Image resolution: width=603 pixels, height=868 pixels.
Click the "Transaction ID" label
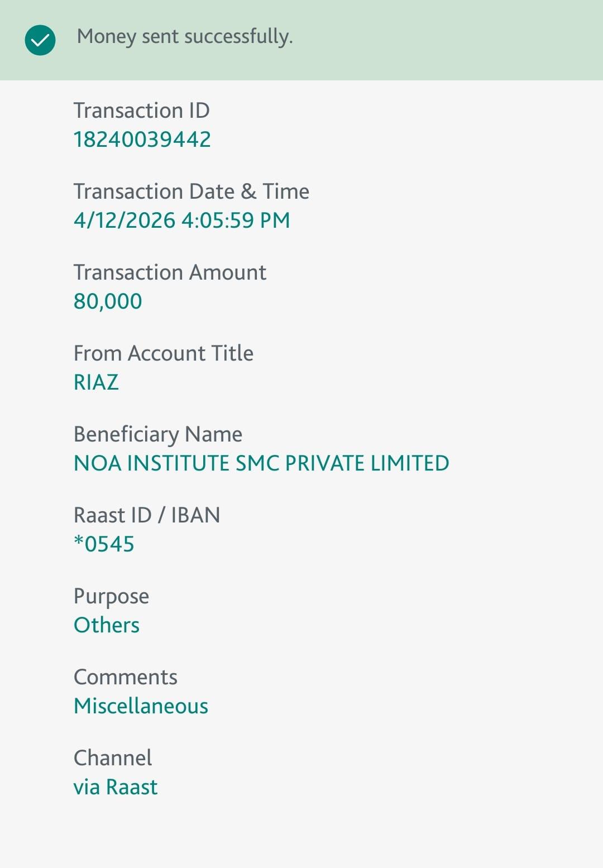tap(142, 111)
